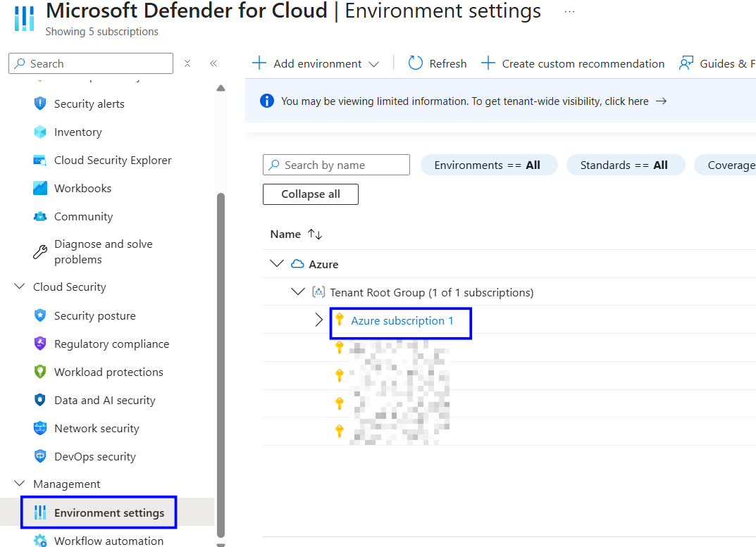The image size is (756, 547).
Task: Click the Tenant Root Group icon
Action: [x=318, y=292]
